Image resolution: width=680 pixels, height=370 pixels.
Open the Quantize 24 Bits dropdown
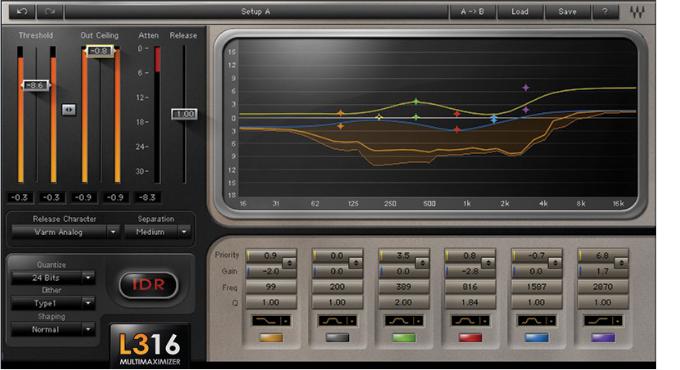click(53, 278)
